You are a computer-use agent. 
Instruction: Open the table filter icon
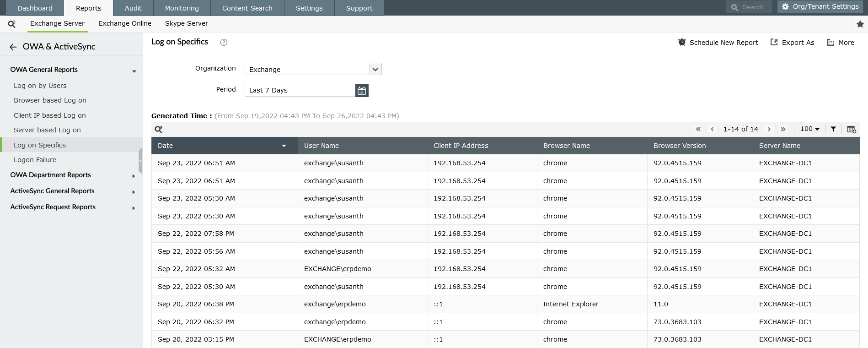coord(833,129)
